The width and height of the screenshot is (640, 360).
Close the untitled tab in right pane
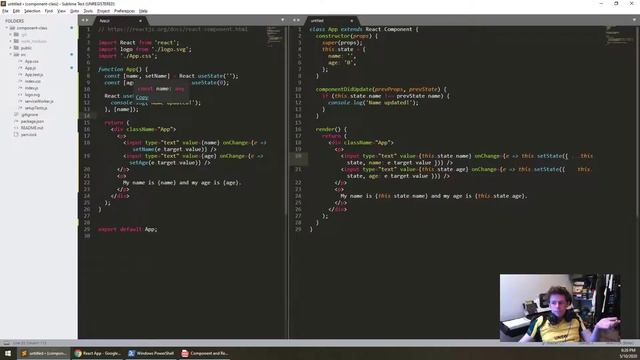351,21
